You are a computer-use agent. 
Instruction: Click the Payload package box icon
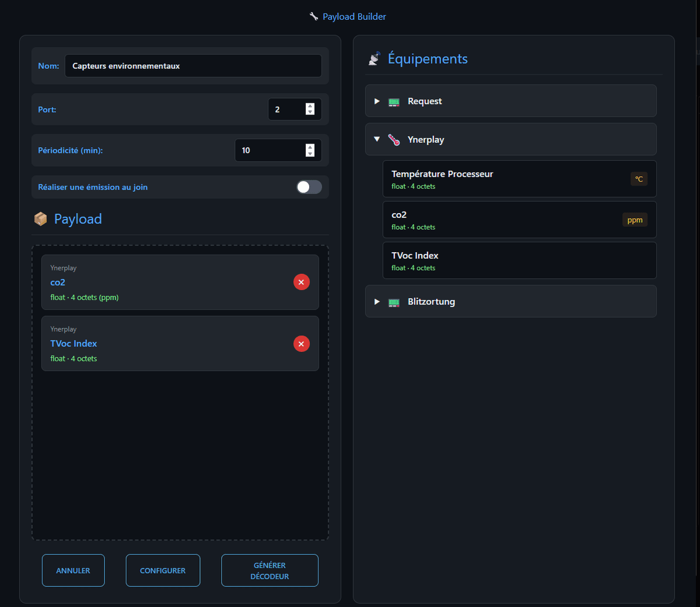click(41, 219)
